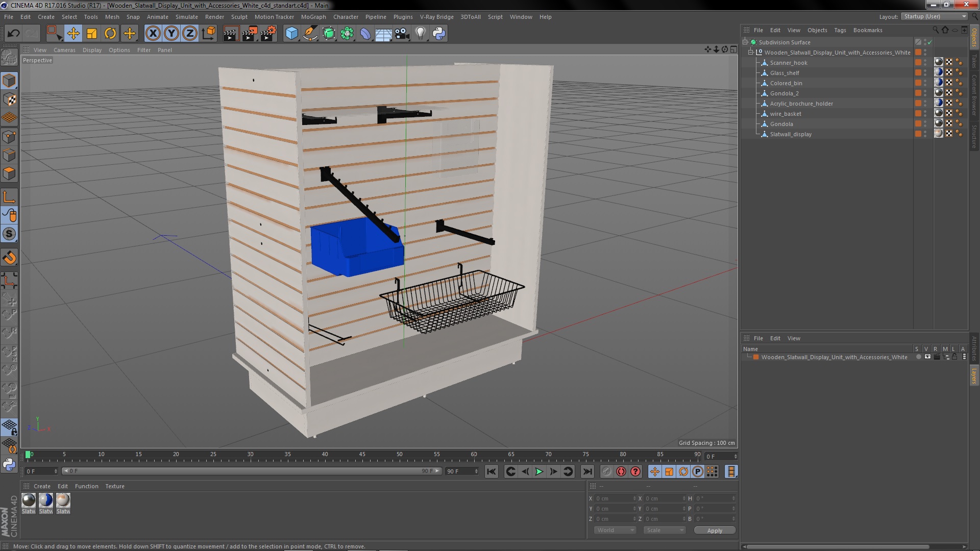Select the Scanner_hook object

pyautogui.click(x=789, y=63)
